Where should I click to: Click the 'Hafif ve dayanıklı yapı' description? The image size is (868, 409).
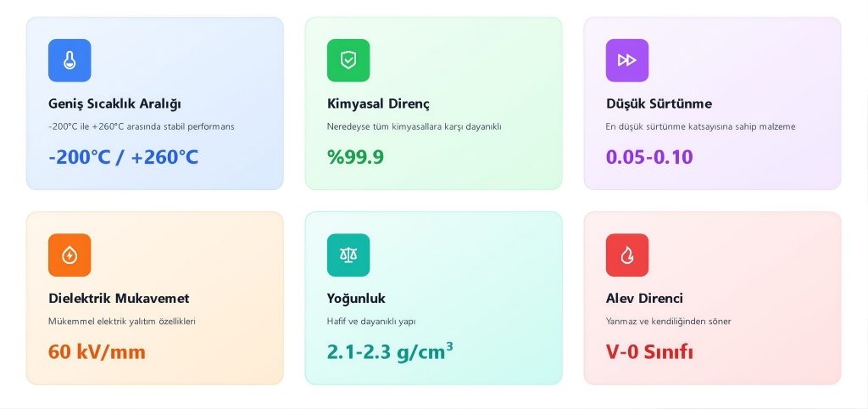371,322
